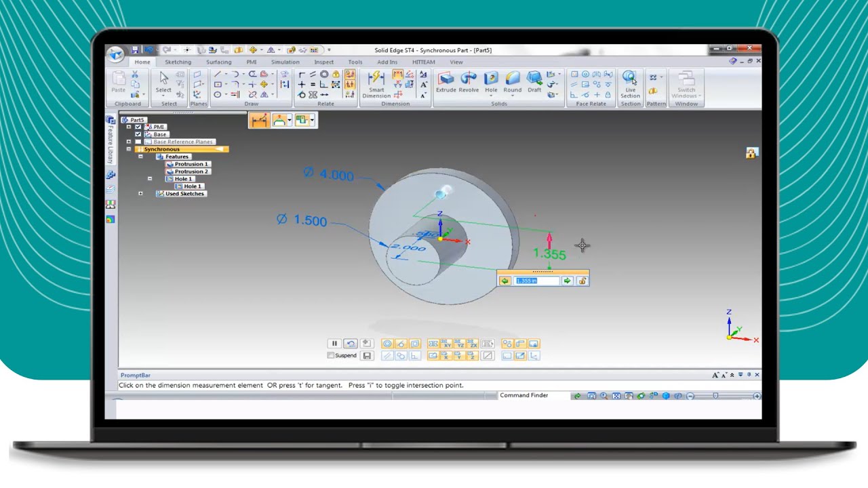The height and width of the screenshot is (488, 868).
Task: Select Protrusion 1 in the feature tree
Action: click(x=189, y=164)
